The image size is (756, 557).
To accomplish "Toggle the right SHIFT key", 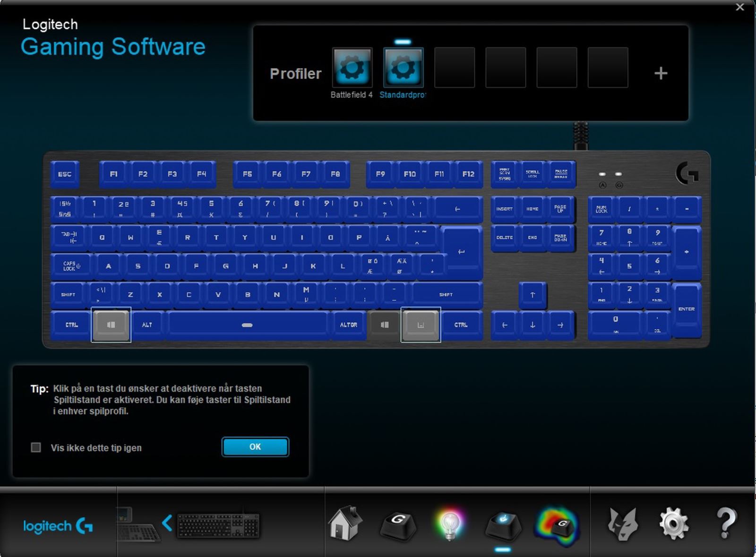I will 446,294.
